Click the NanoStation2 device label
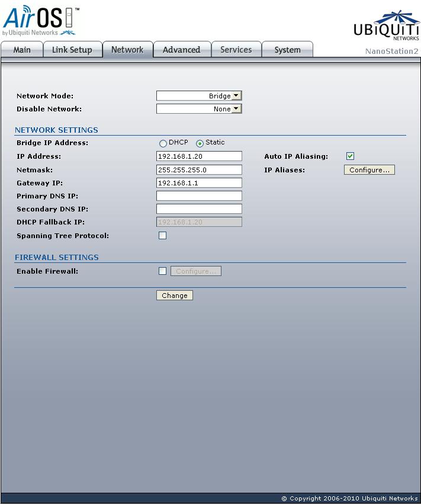Image resolution: width=421 pixels, height=504 pixels. 392,51
